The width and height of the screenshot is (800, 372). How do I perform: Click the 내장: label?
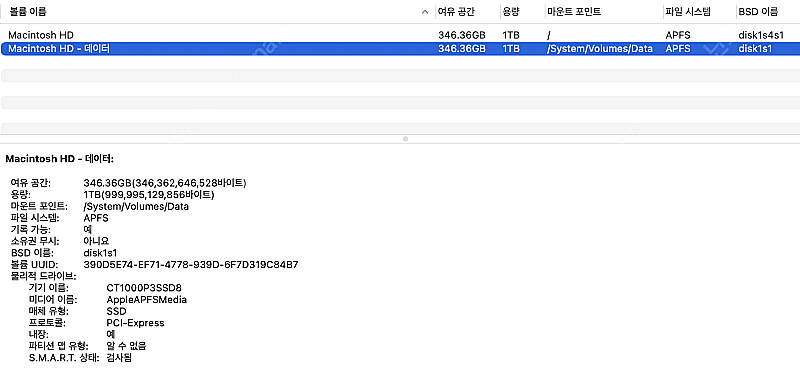pos(39,335)
